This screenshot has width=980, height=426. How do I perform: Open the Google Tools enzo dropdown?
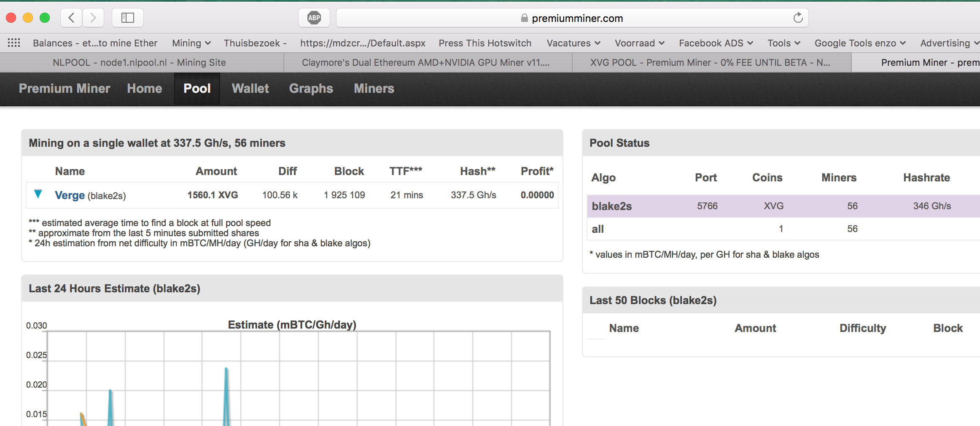click(x=860, y=43)
